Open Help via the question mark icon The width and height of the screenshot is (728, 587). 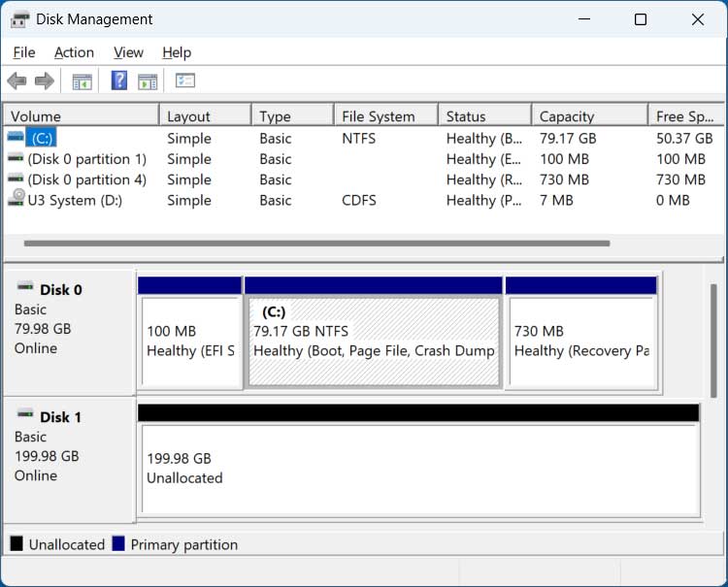click(119, 81)
